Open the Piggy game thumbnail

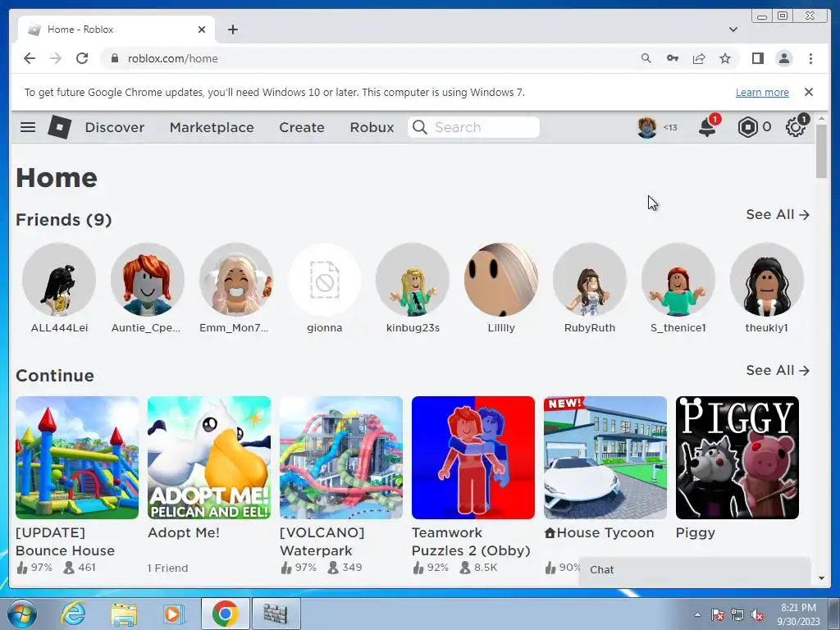pos(737,458)
